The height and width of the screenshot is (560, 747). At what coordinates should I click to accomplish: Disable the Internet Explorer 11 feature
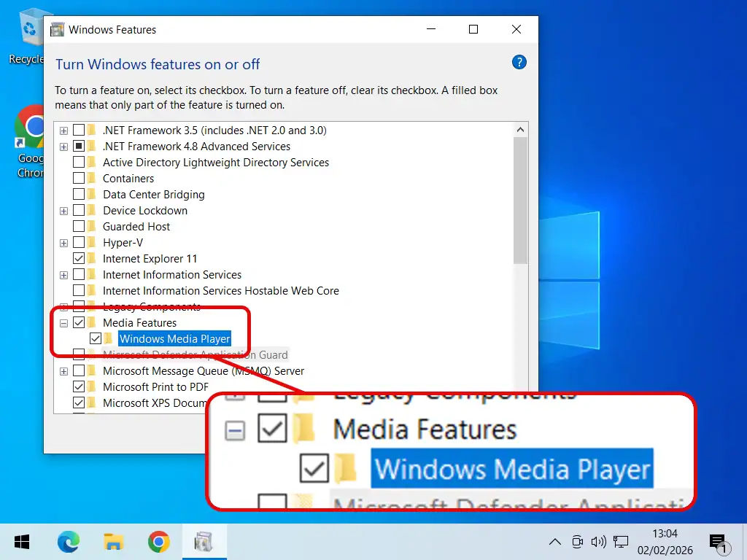click(x=80, y=258)
